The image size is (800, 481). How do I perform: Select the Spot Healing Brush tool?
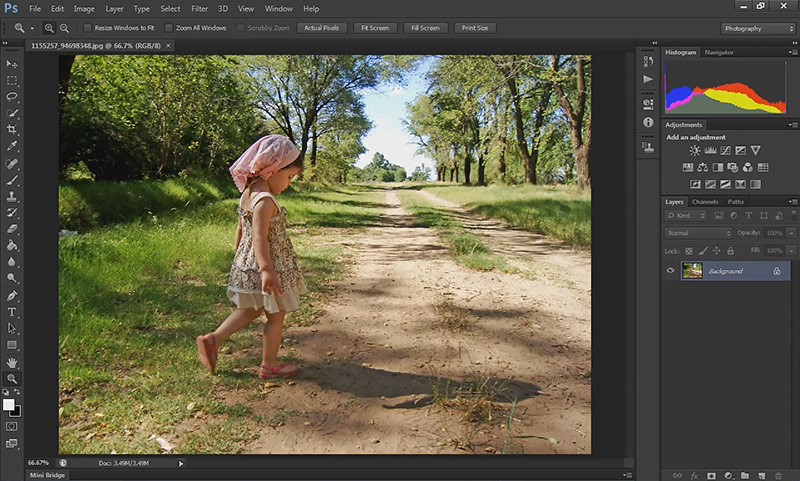point(12,163)
